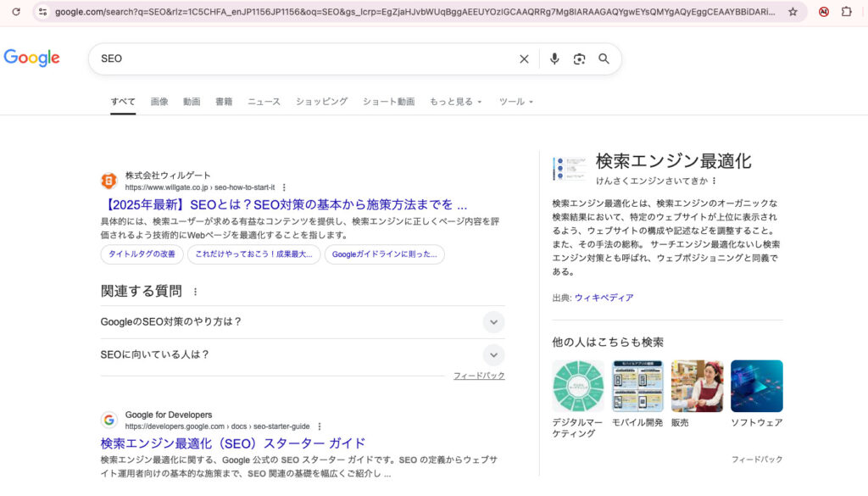The height and width of the screenshot is (496, 868).
Task: Open options for Google for Developers result
Action: 320,426
